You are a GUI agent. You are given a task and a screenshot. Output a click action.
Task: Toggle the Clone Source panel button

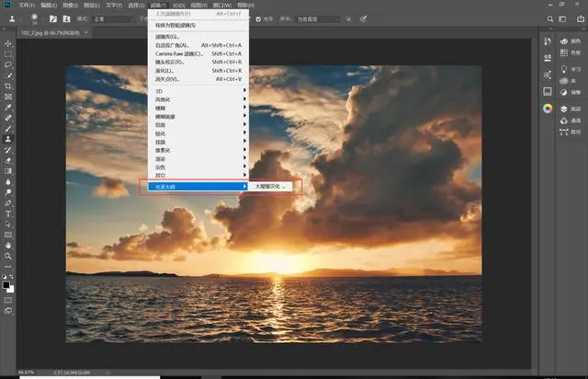[66, 18]
